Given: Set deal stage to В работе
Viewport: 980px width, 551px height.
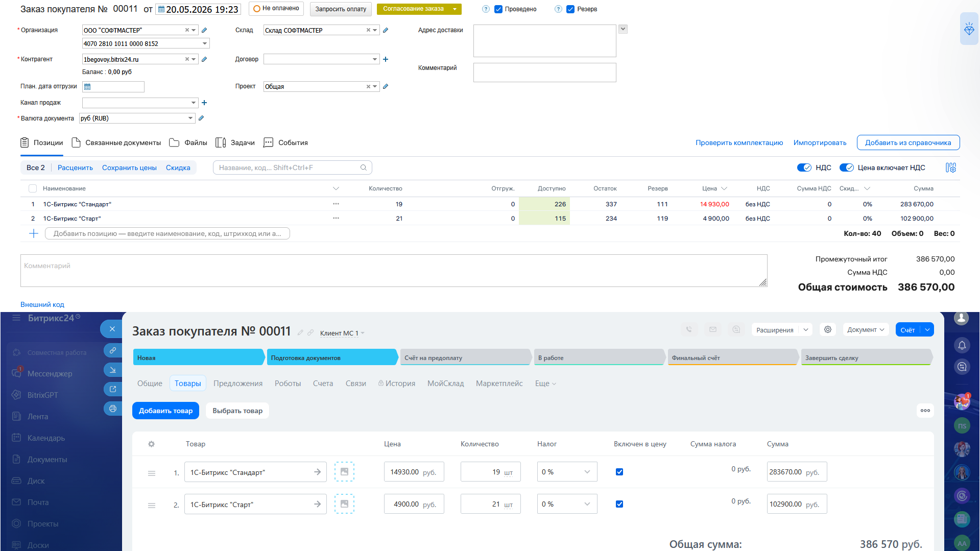Looking at the screenshot, I should pos(599,357).
